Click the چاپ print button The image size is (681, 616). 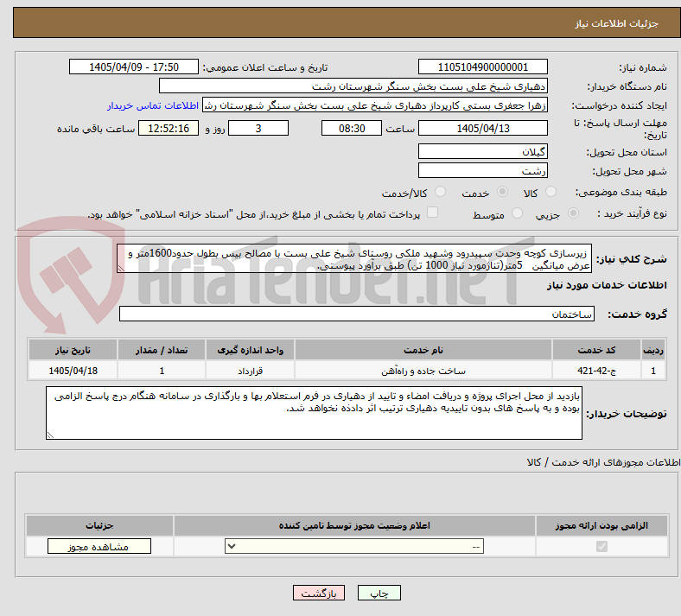coord(379,593)
